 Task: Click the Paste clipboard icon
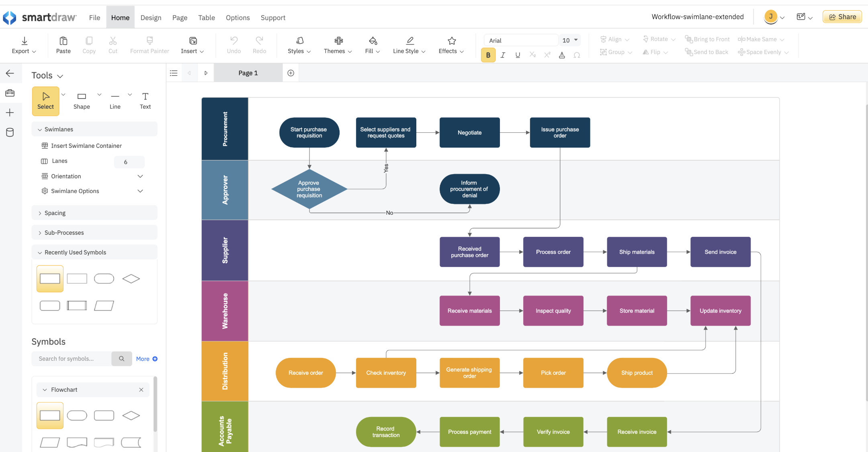63,41
